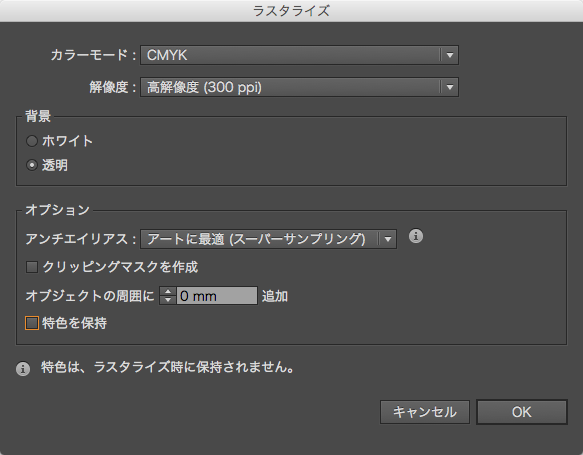This screenshot has width=583, height=455.
Task: Confirm rasterize with the OK button
Action: click(522, 412)
